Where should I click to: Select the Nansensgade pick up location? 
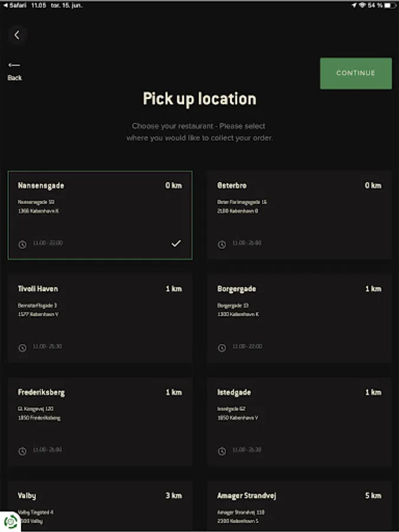tap(100, 215)
